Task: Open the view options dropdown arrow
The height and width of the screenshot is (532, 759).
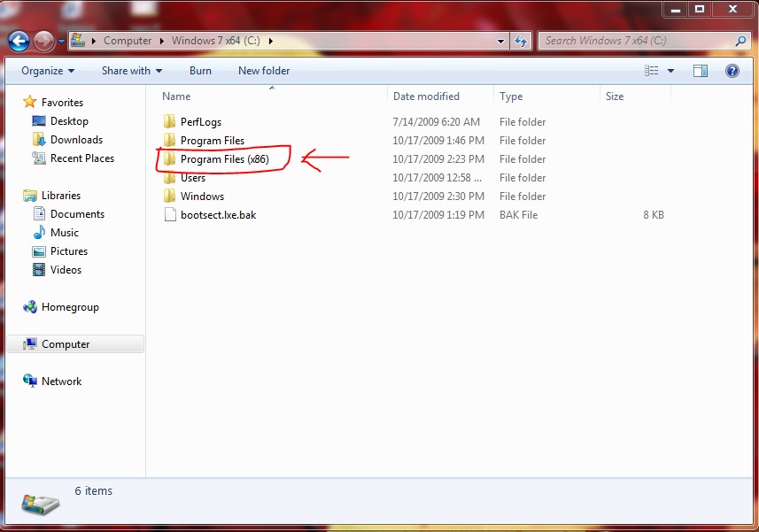Action: pos(670,71)
